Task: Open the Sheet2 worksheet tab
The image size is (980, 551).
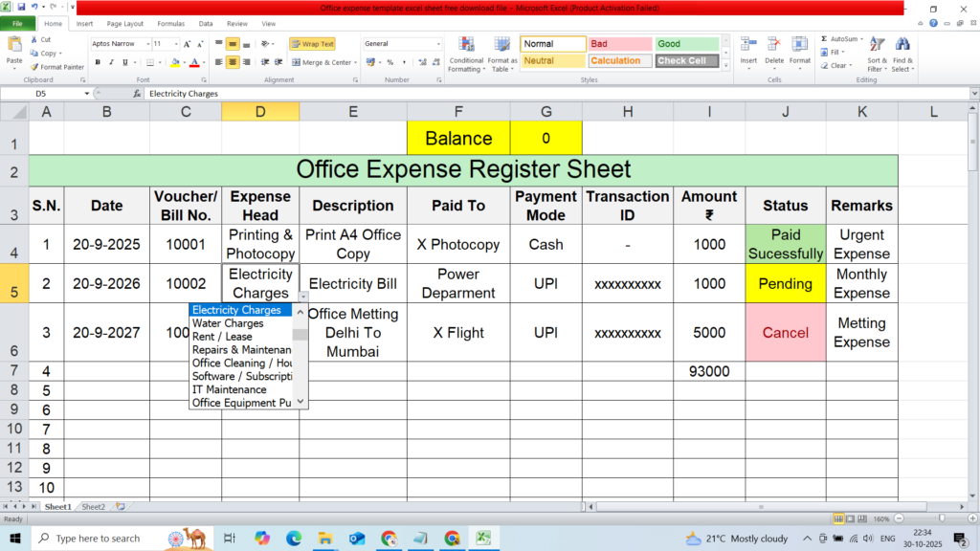Action: coord(93,506)
